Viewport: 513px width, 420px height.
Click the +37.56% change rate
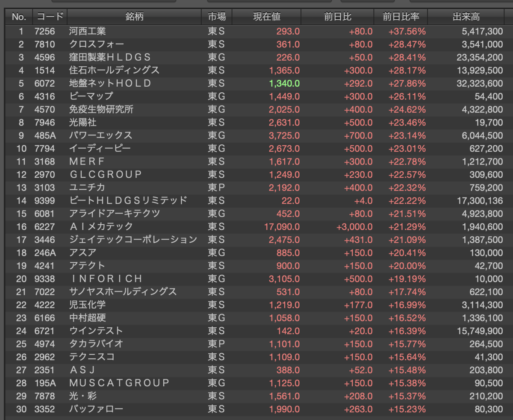pos(407,32)
